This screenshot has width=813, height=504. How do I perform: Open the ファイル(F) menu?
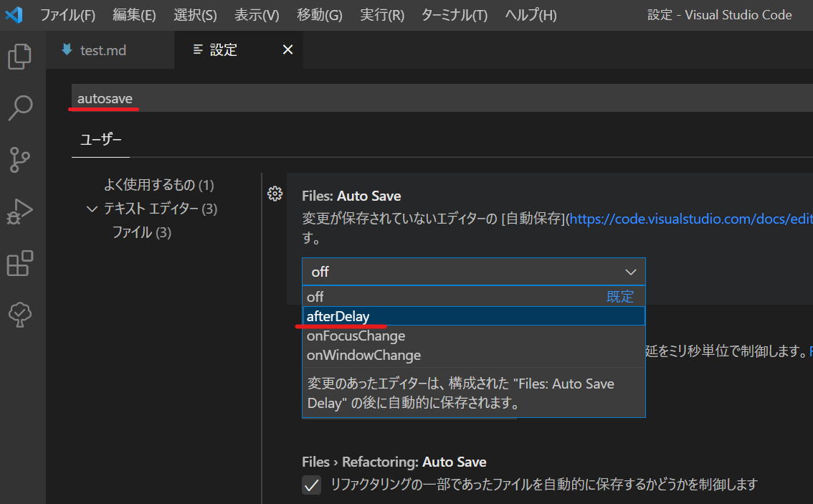click(x=67, y=15)
